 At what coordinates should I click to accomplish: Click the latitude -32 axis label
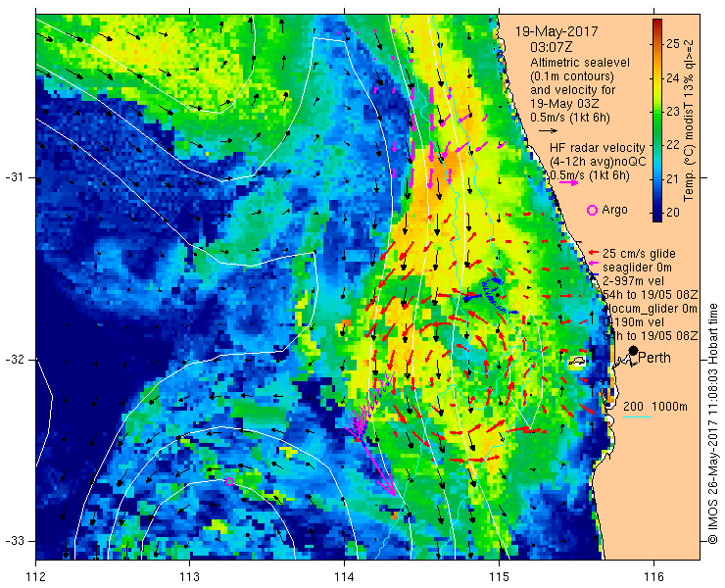click(x=14, y=360)
